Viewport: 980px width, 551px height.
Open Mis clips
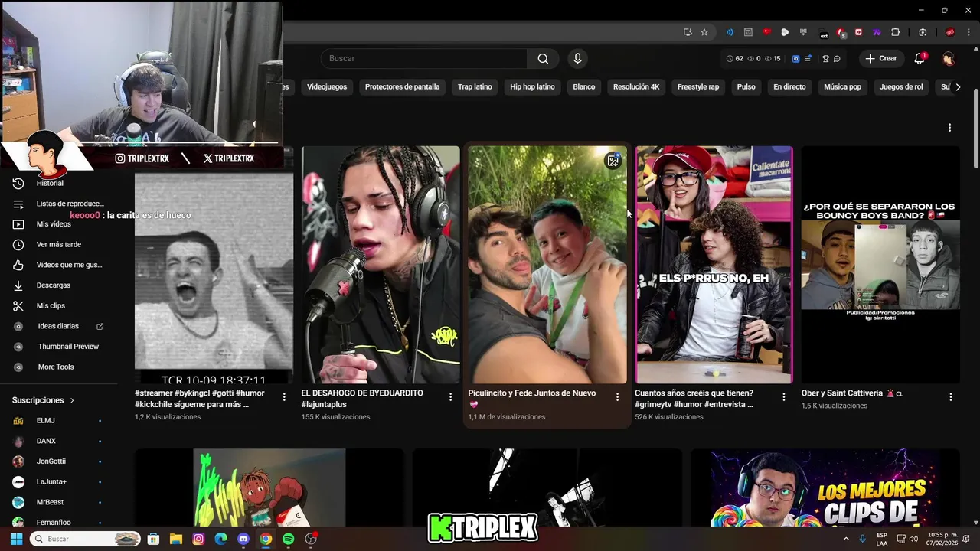click(59, 306)
